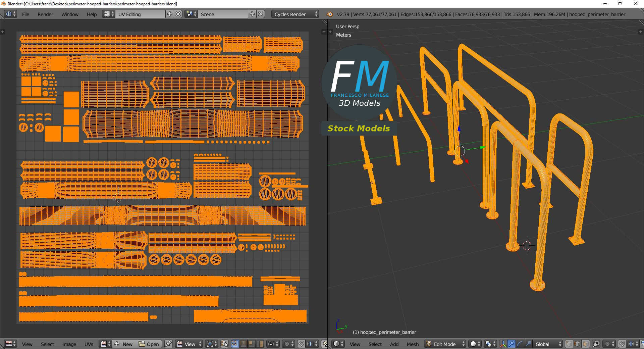Image resolution: width=644 pixels, height=349 pixels.
Task: Select face select mode in 3D View
Action: click(586, 344)
